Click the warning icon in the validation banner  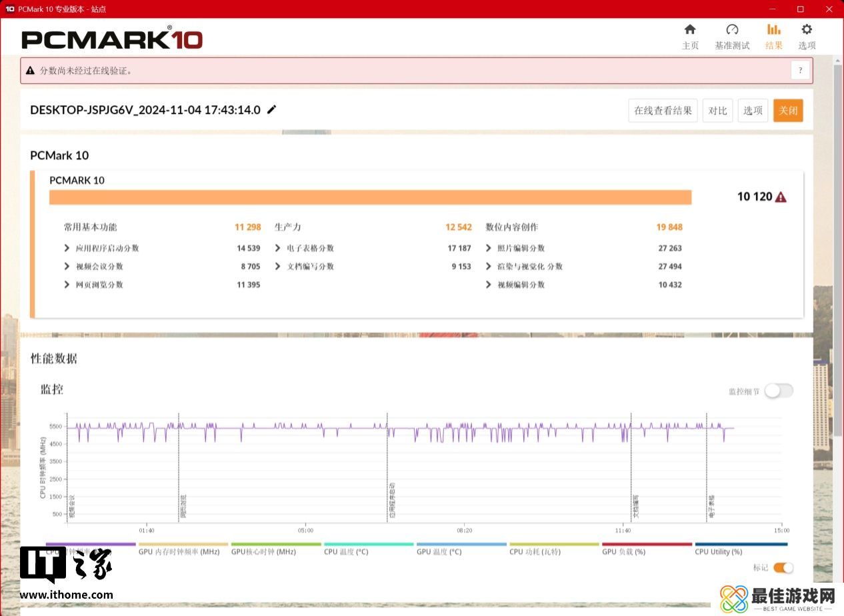point(30,71)
